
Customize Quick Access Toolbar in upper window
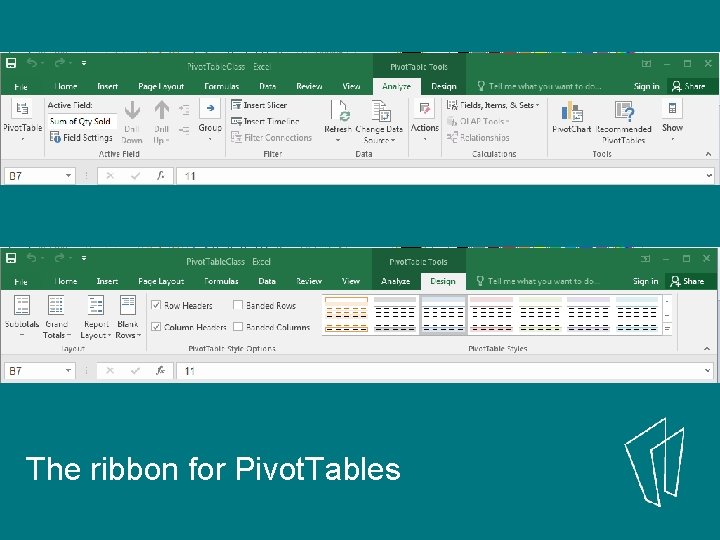pos(84,63)
